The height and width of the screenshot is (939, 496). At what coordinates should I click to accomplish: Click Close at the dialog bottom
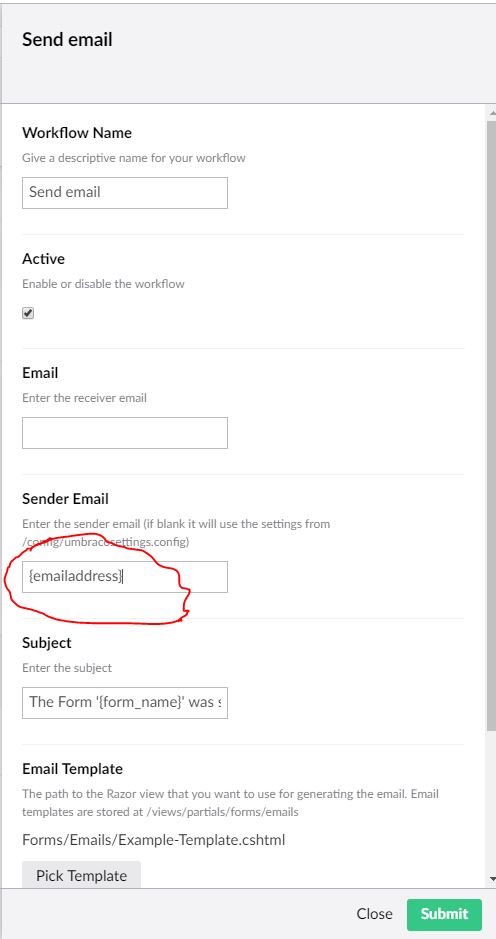coord(374,914)
